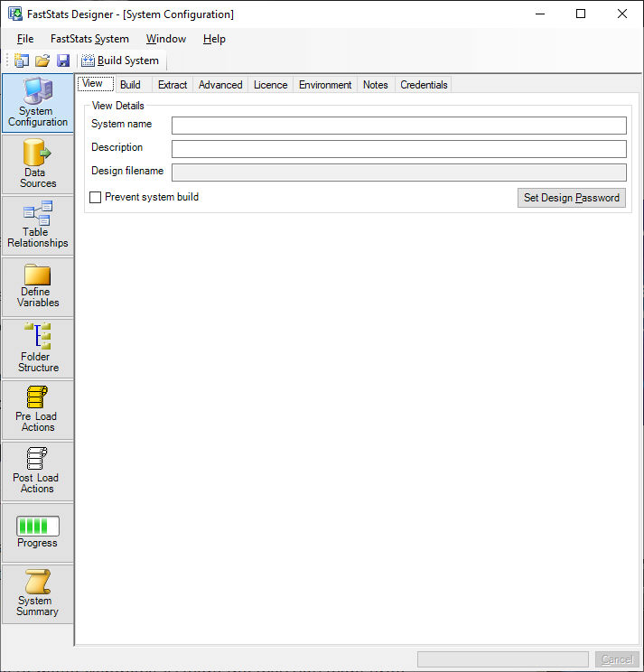The width and height of the screenshot is (644, 672).
Task: Switch to the Licence tab
Action: pos(270,85)
